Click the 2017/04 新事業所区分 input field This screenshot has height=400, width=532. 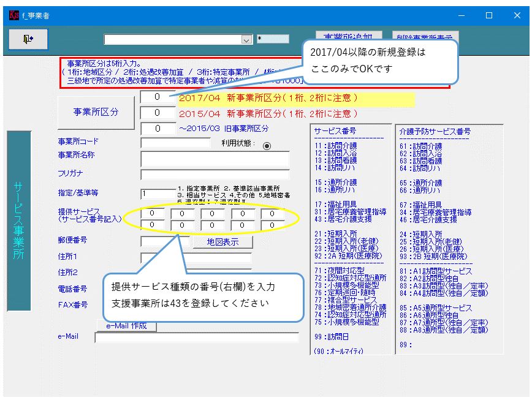point(157,97)
